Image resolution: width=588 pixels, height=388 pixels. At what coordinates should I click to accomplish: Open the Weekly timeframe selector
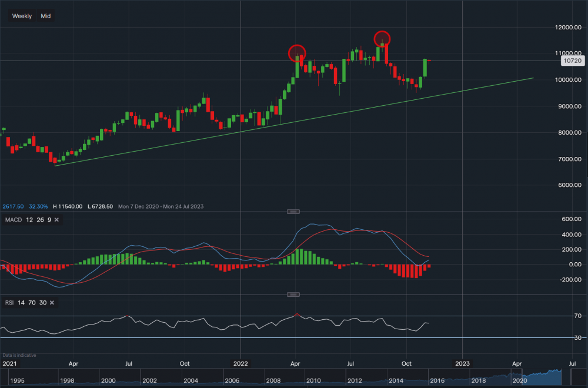pos(21,16)
